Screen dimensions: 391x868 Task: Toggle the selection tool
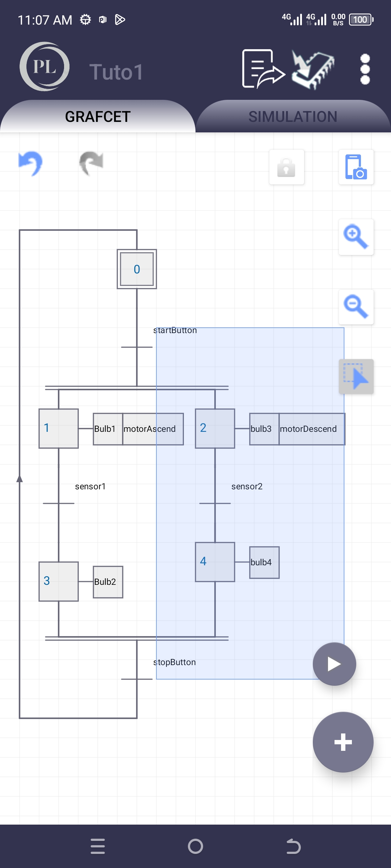[x=356, y=376]
